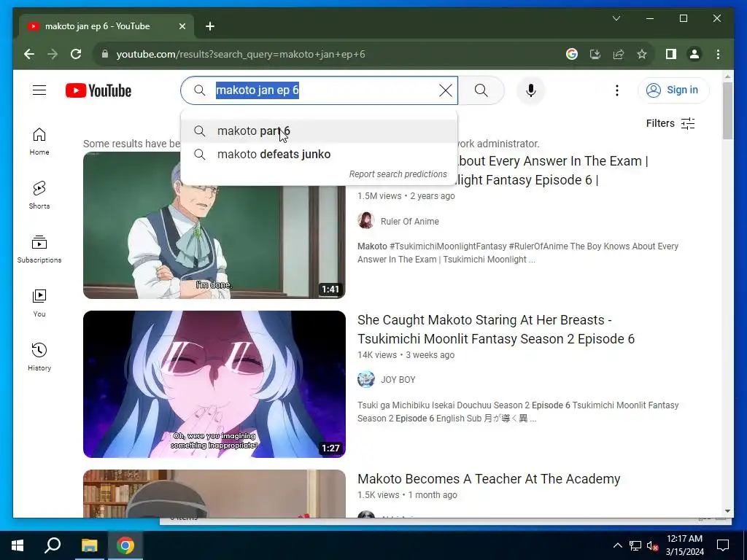747x560 pixels.
Task: Clear the search box with the X
Action: click(x=446, y=90)
